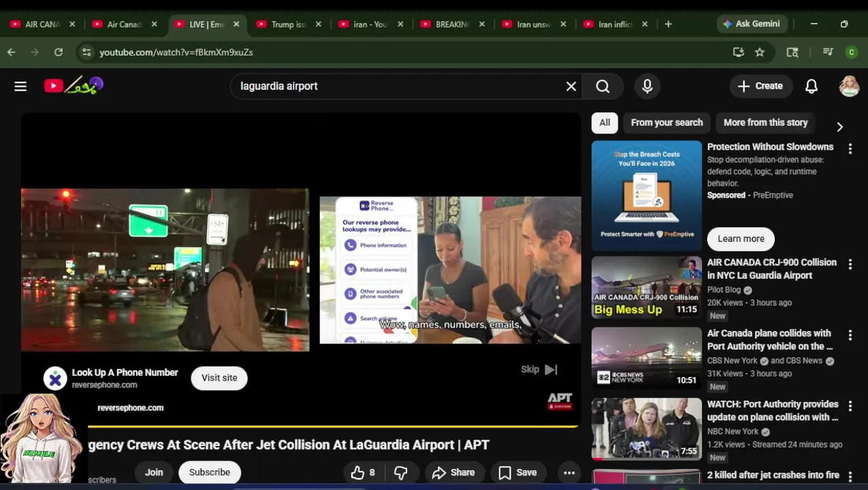
Task: Open AIR CANADA CRJ-900 Collision thumbnail
Action: (x=646, y=287)
